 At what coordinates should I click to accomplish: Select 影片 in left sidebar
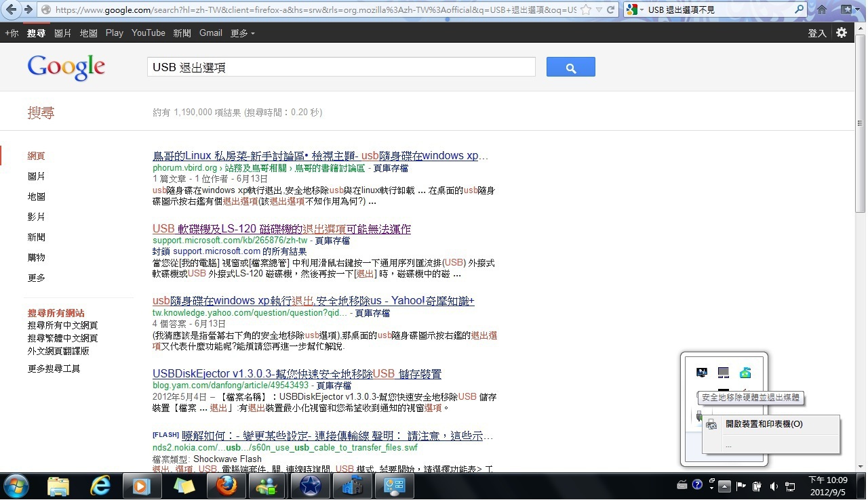(x=37, y=217)
